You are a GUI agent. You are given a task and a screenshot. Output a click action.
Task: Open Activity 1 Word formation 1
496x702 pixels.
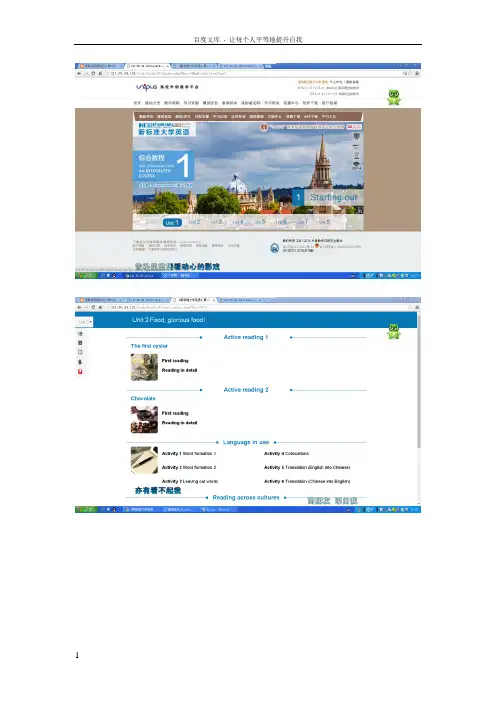(x=189, y=454)
